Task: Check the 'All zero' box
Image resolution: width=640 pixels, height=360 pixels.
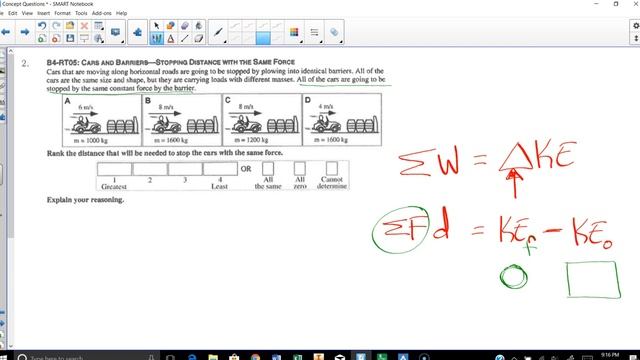Action: (300, 169)
